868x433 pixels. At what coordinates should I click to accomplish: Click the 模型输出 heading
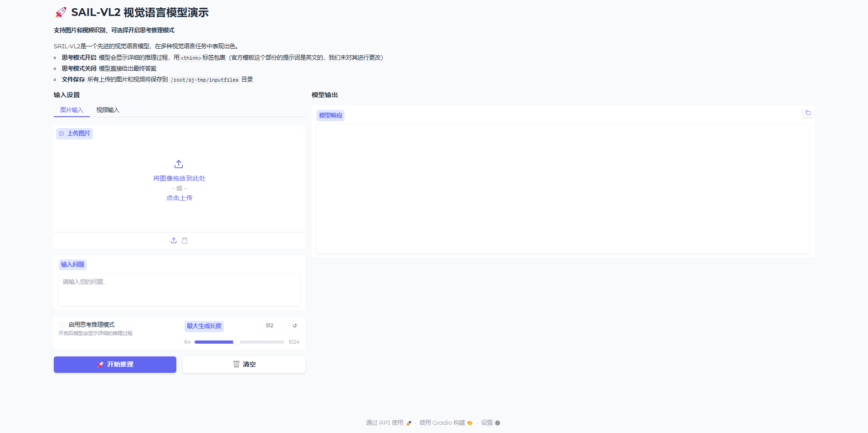pos(325,95)
